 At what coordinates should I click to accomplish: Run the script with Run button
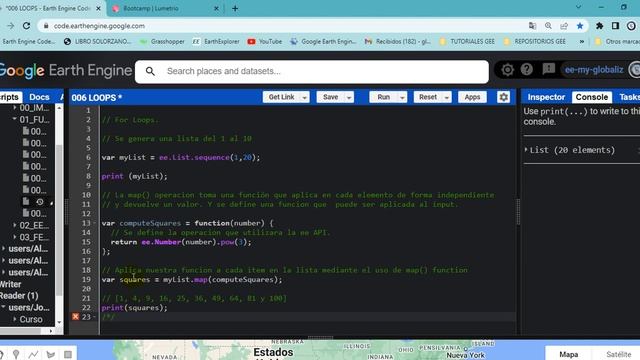(x=383, y=97)
